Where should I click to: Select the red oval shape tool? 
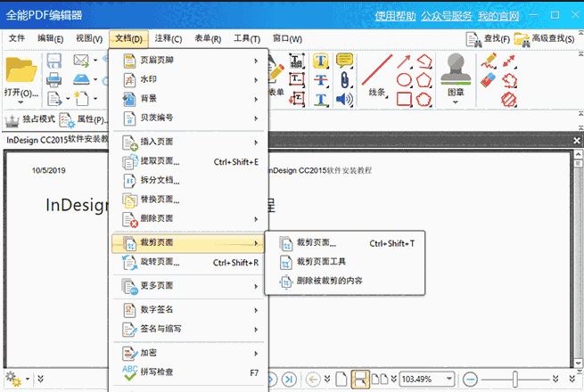tap(404, 79)
